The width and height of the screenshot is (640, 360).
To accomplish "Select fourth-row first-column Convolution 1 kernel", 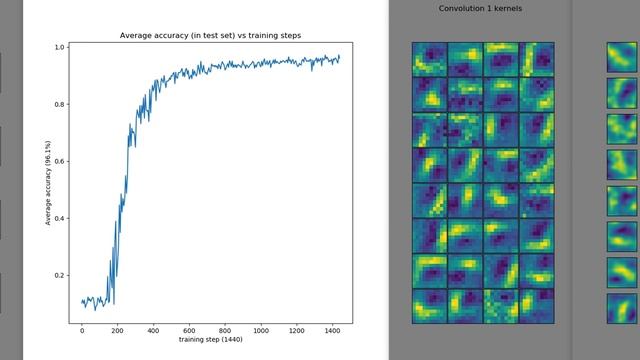I will [x=430, y=165].
